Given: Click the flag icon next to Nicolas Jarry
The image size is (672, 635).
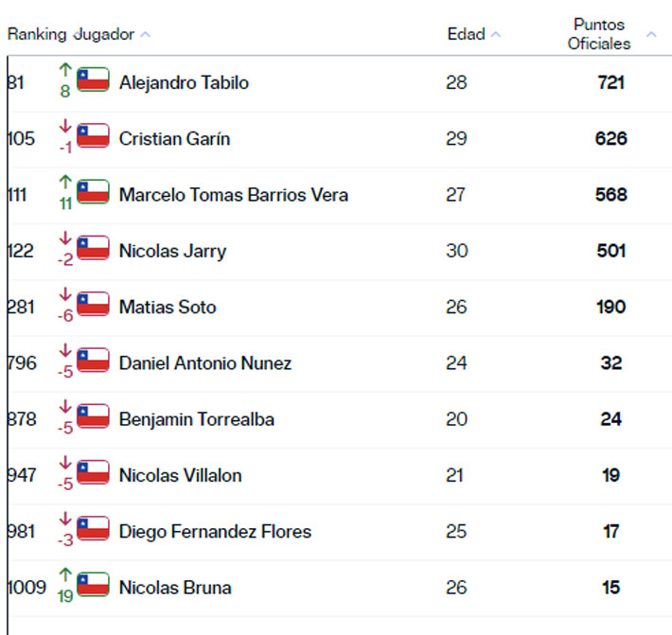Looking at the screenshot, I should [x=93, y=248].
